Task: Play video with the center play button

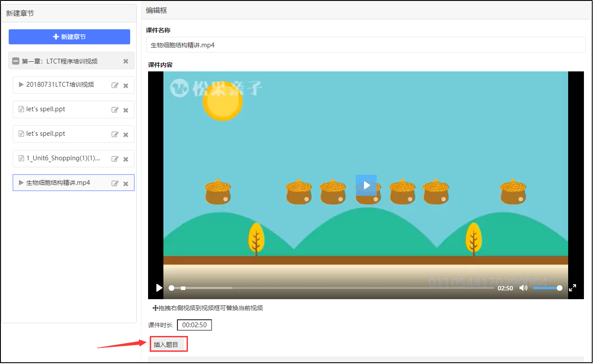Action: [366, 185]
